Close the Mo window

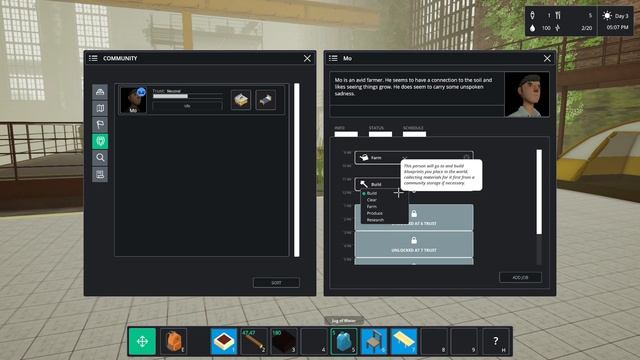pos(547,58)
